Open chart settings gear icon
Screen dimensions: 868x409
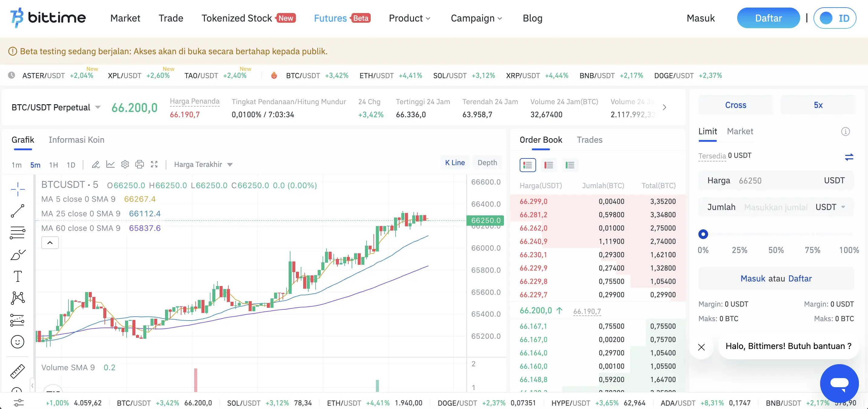pyautogui.click(x=125, y=165)
